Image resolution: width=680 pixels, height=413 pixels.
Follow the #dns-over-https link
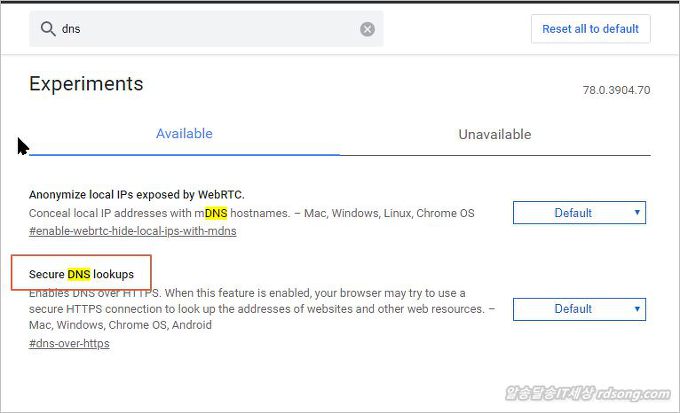click(x=69, y=343)
